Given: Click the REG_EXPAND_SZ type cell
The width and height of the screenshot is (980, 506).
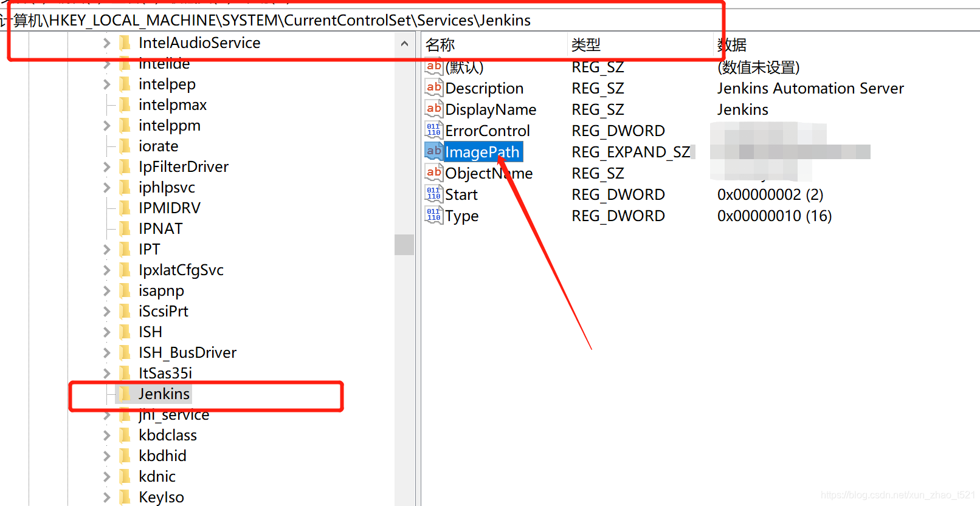Looking at the screenshot, I should 631,152.
